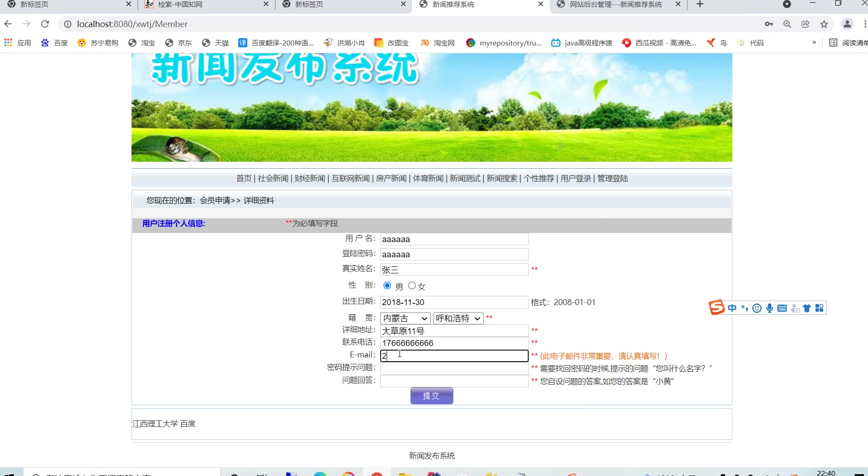Screen dimensions: 868x476
Task: Click the share page icon in address bar
Action: tap(805, 24)
